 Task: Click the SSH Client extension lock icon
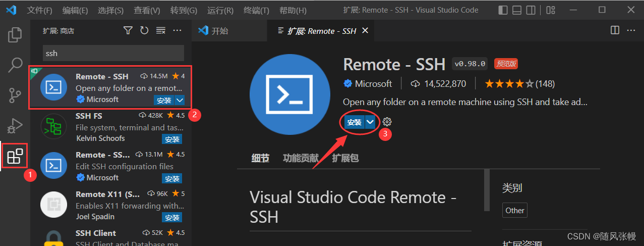point(53,238)
